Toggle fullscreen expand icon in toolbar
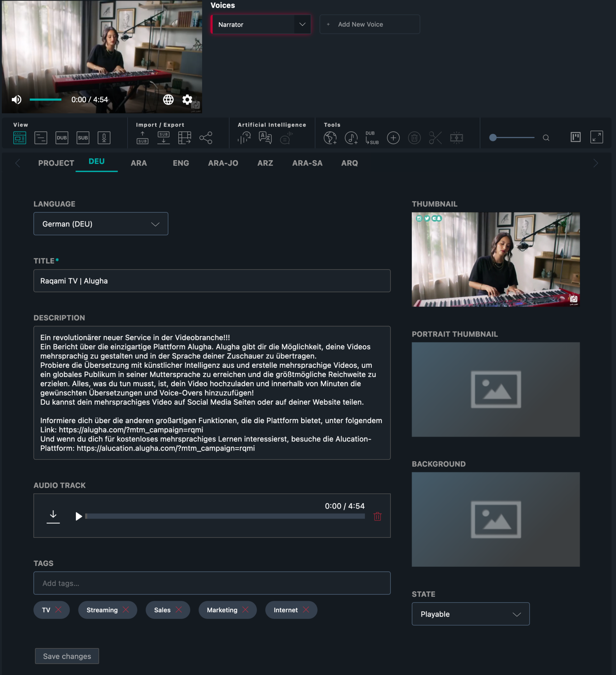The height and width of the screenshot is (675, 616). pyautogui.click(x=596, y=137)
